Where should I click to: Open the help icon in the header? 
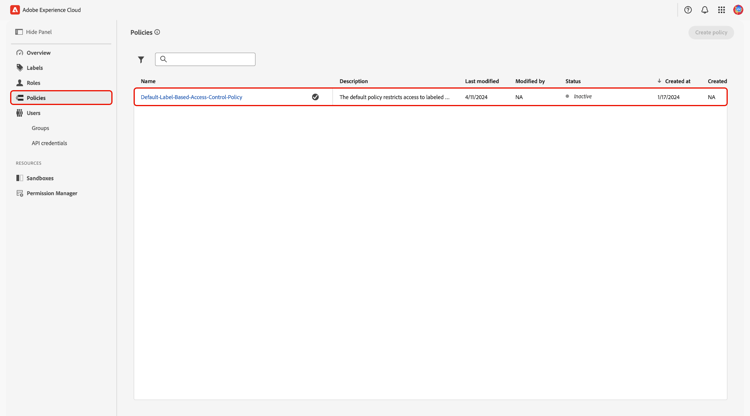(688, 10)
